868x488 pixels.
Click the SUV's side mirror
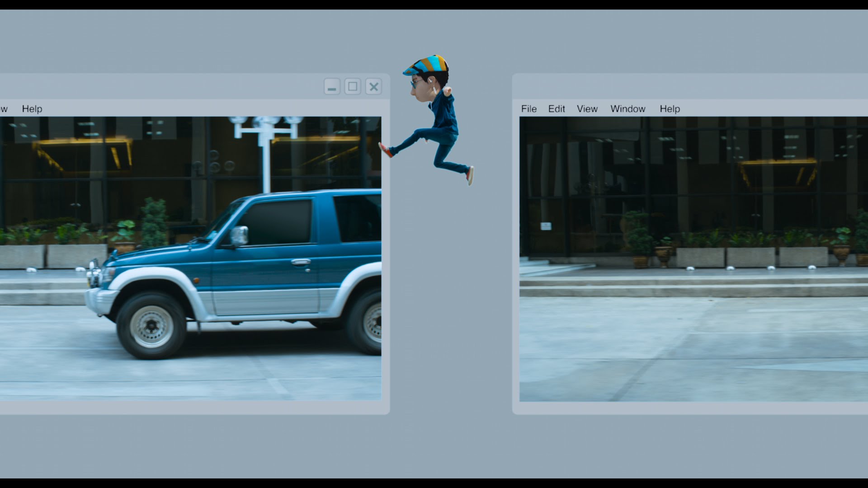(239, 236)
